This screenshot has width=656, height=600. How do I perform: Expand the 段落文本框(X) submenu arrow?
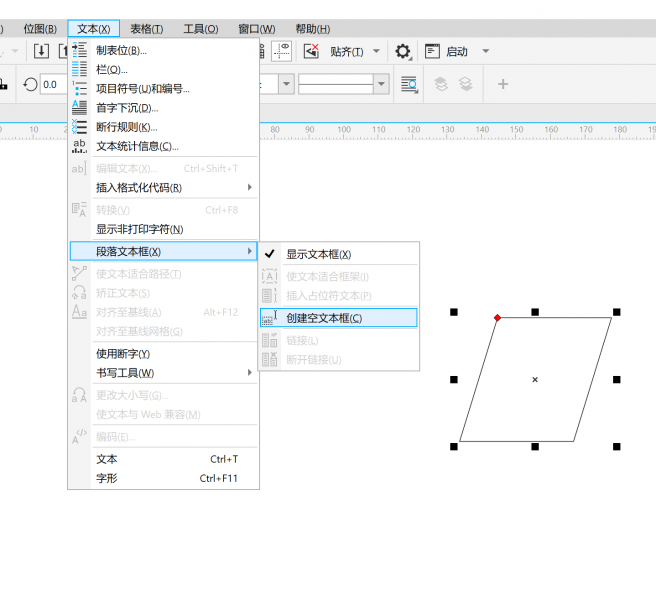coord(249,251)
